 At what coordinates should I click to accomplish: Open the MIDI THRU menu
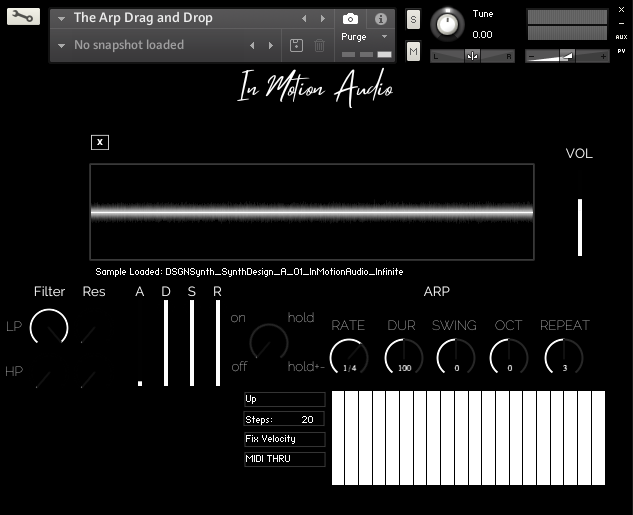tap(285, 459)
